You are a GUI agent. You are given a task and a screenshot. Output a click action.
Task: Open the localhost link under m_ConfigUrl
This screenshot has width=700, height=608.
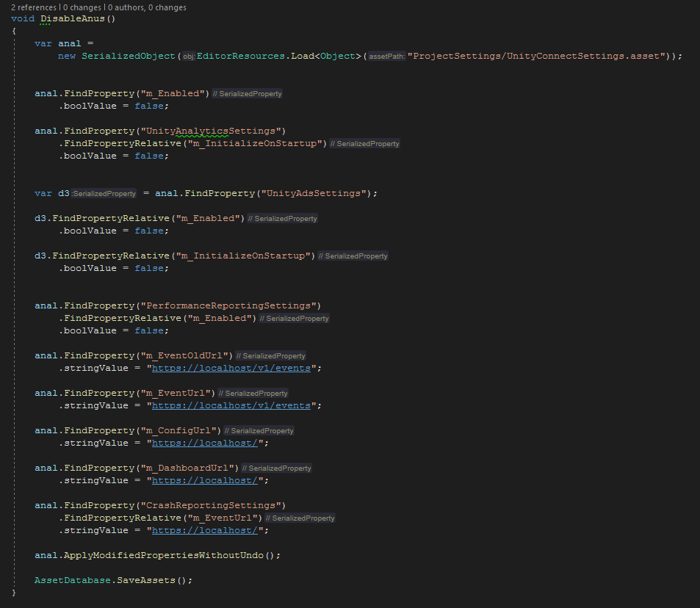click(x=205, y=444)
